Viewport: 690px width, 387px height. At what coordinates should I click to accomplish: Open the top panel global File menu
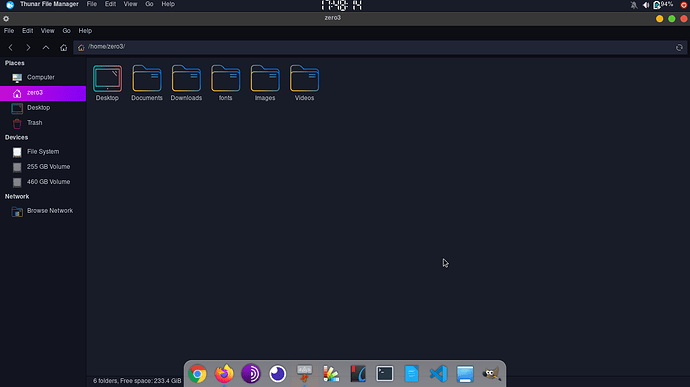[92, 4]
